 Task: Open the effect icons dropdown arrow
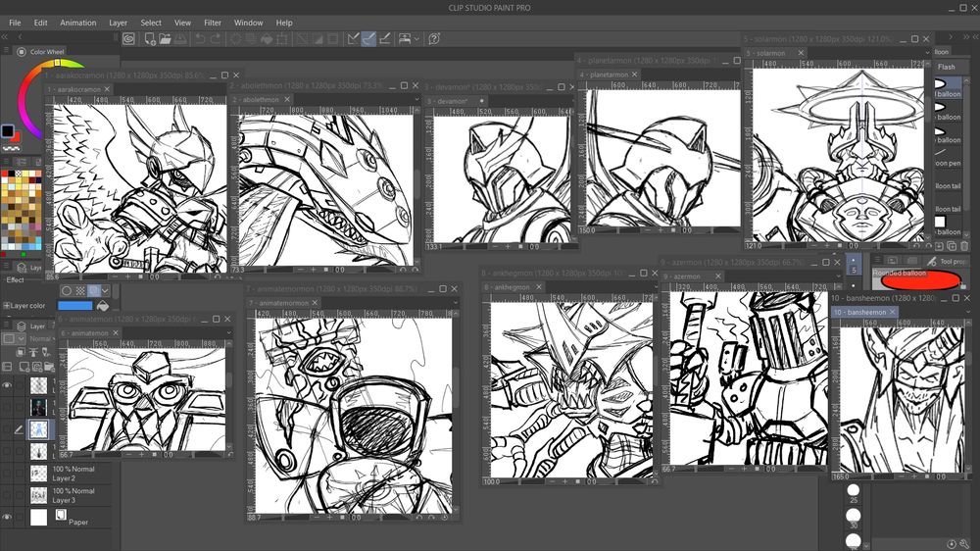coord(105,290)
